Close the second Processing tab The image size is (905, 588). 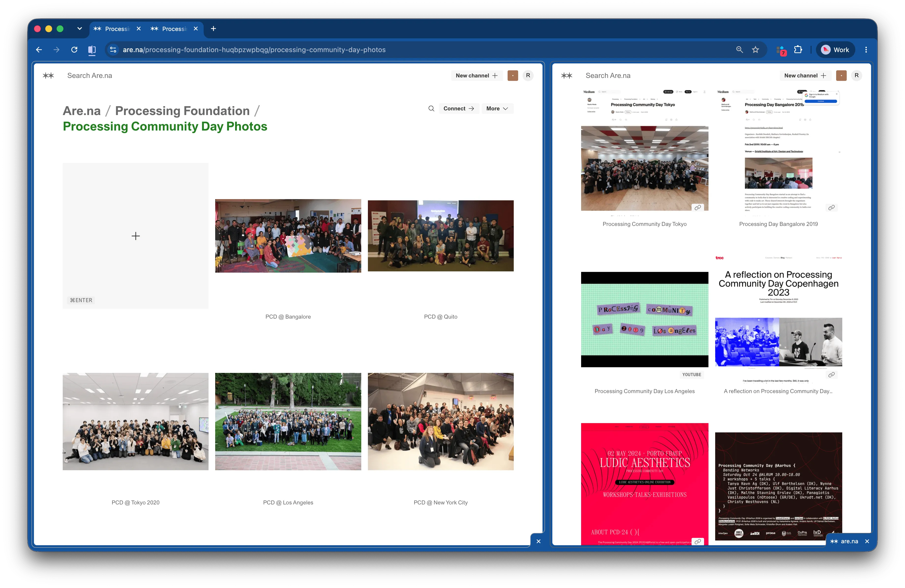click(196, 29)
